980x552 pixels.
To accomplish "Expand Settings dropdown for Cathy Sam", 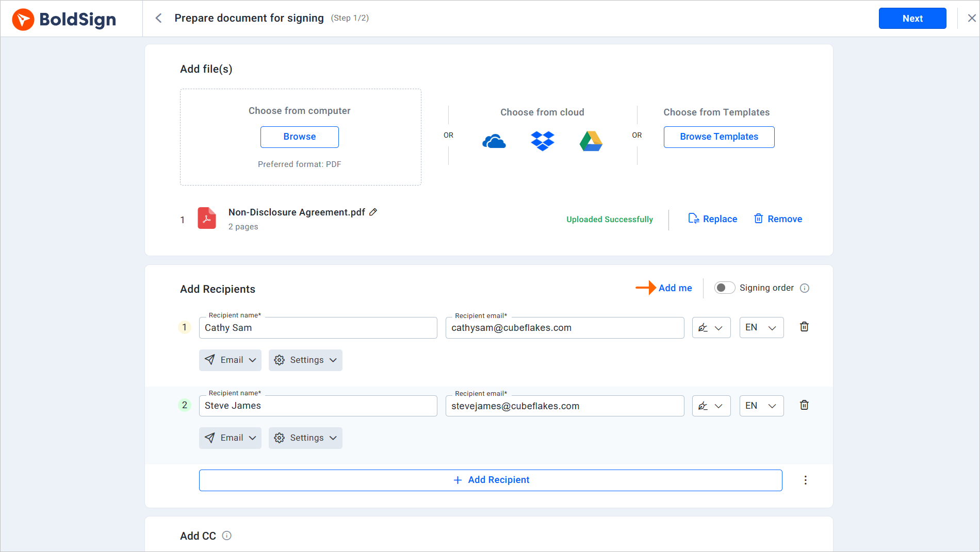I will 305,360.
